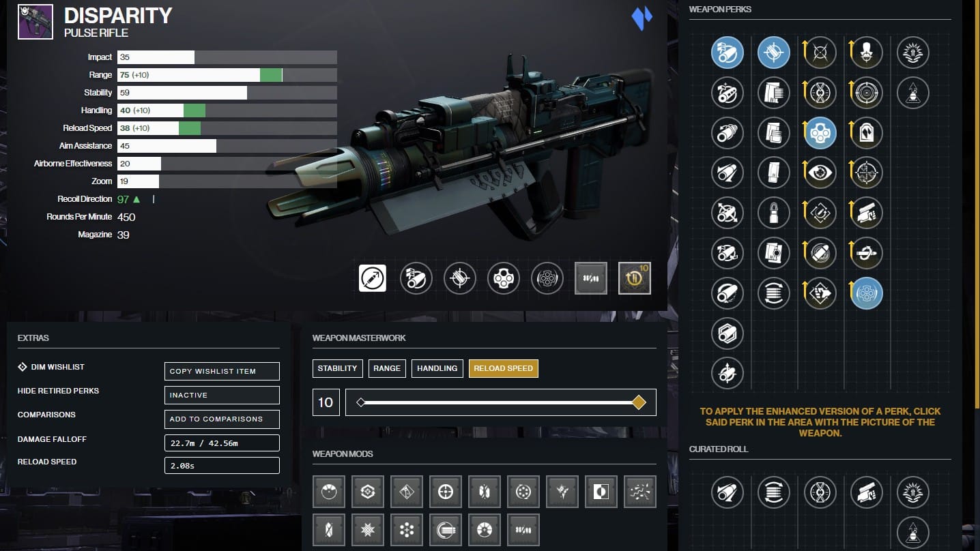Click Add to Comparisons button
980x551 pixels.
coord(222,419)
